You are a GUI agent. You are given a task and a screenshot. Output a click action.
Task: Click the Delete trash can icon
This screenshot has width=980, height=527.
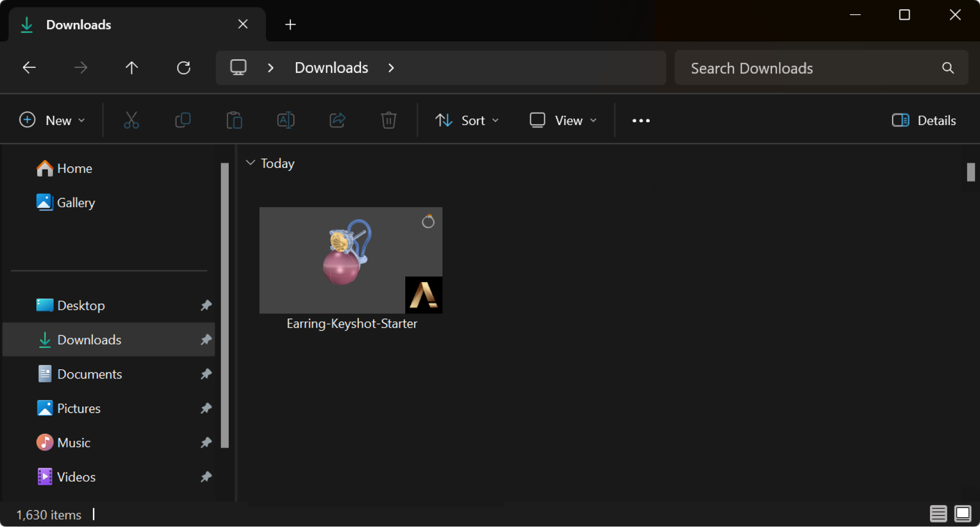click(x=388, y=120)
